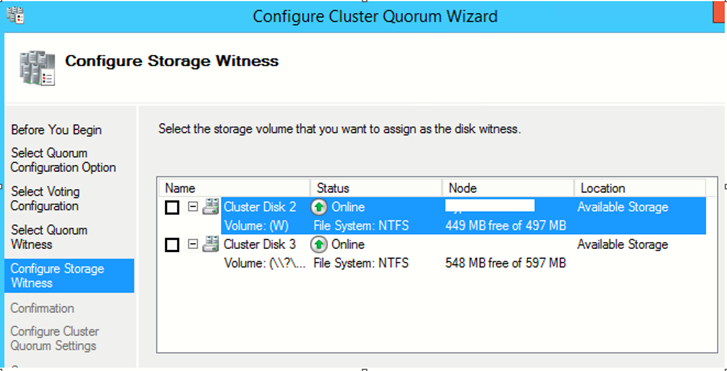Click the server cluster icon beside the heading
This screenshot has width=727, height=371.
tap(37, 68)
